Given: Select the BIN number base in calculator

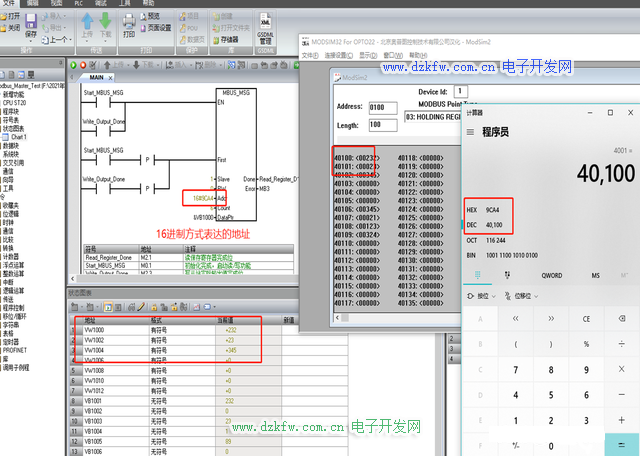Looking at the screenshot, I should (472, 256).
